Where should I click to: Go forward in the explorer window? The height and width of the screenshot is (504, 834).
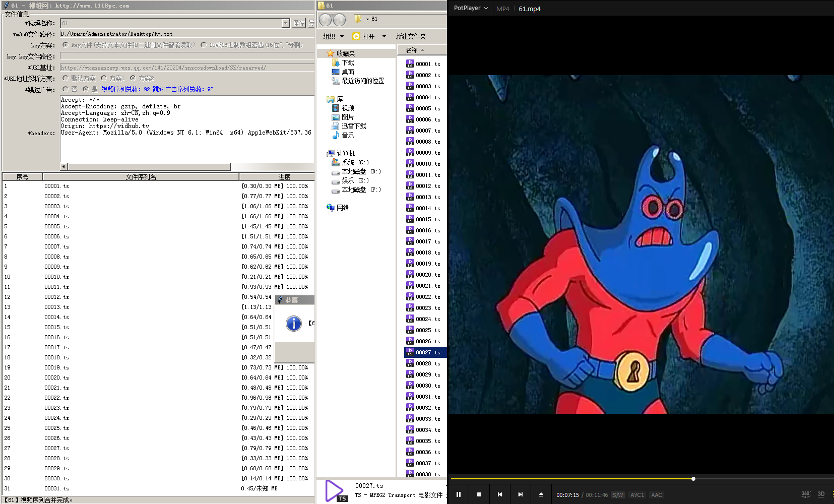[340, 20]
